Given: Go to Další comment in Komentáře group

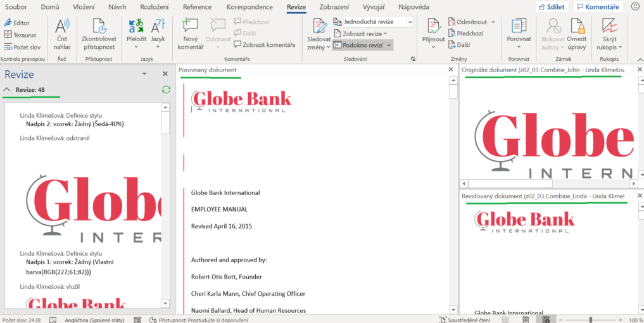Looking at the screenshot, I should (x=245, y=33).
